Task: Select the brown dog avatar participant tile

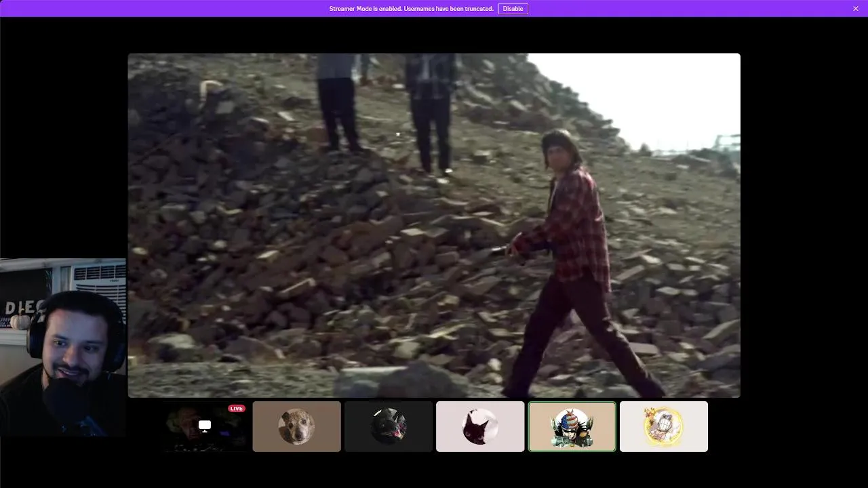Action: click(x=297, y=426)
